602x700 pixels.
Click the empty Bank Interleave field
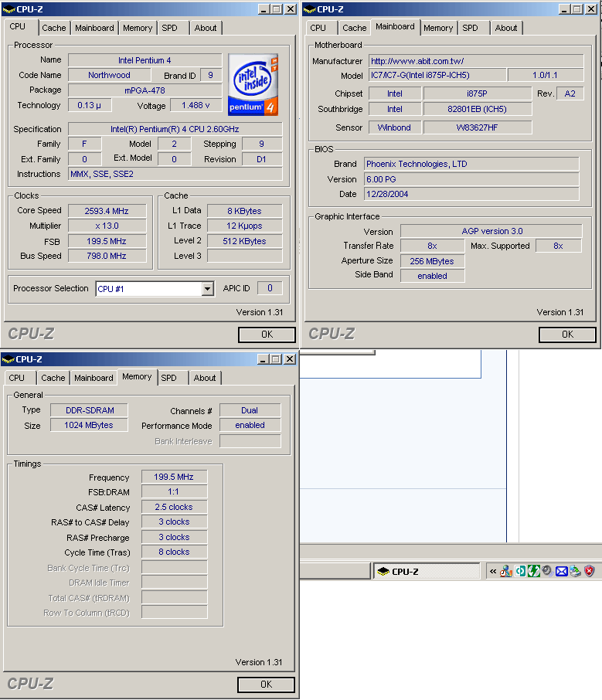point(250,441)
